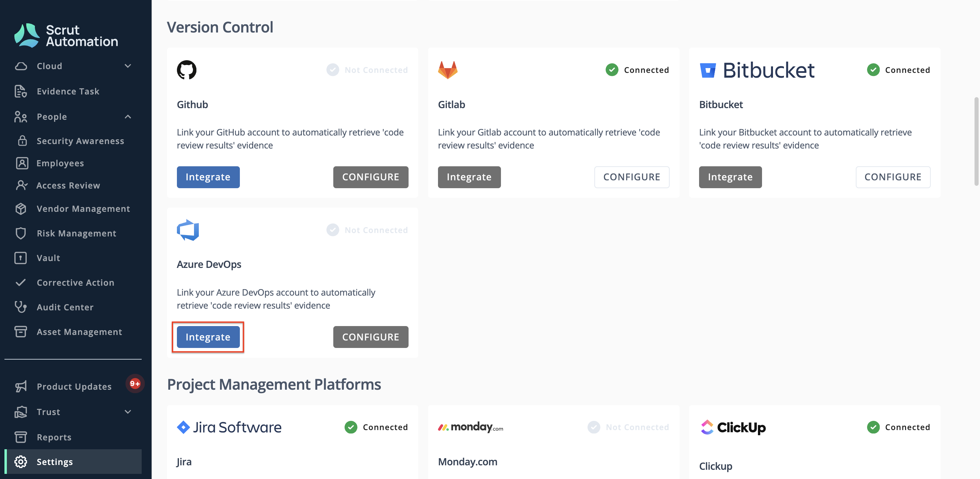Click Integrate button for Github

(x=208, y=177)
